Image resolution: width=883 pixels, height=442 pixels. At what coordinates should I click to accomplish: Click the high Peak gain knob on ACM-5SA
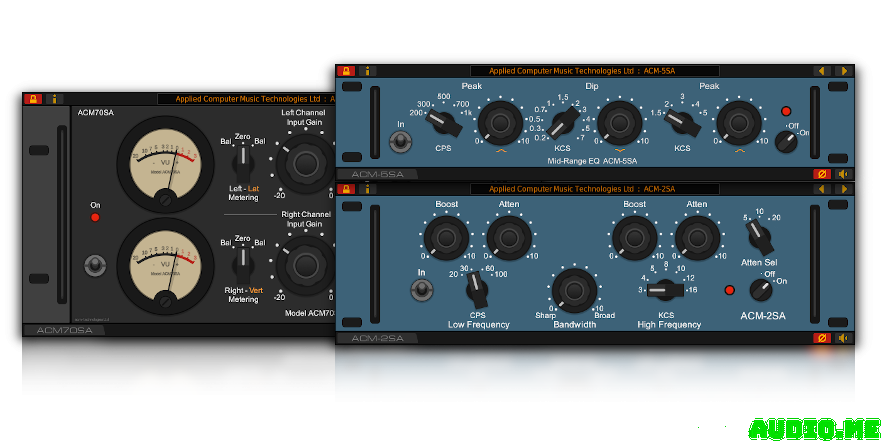point(739,123)
